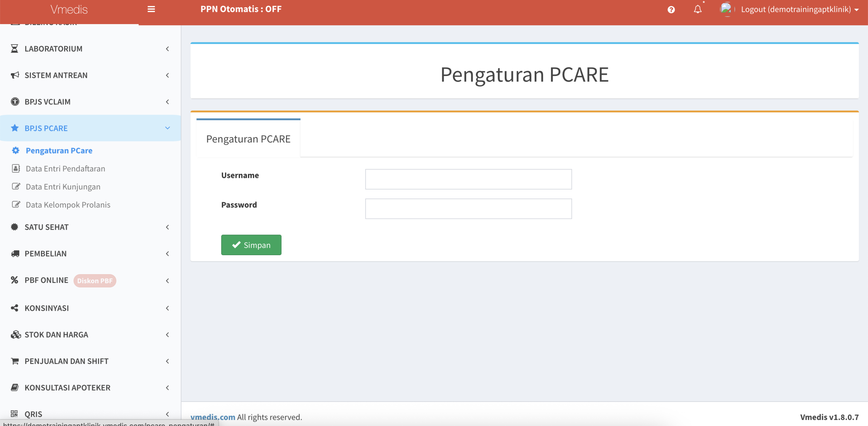
Task: Open the Logout account dropdown arrow
Action: 857,10
